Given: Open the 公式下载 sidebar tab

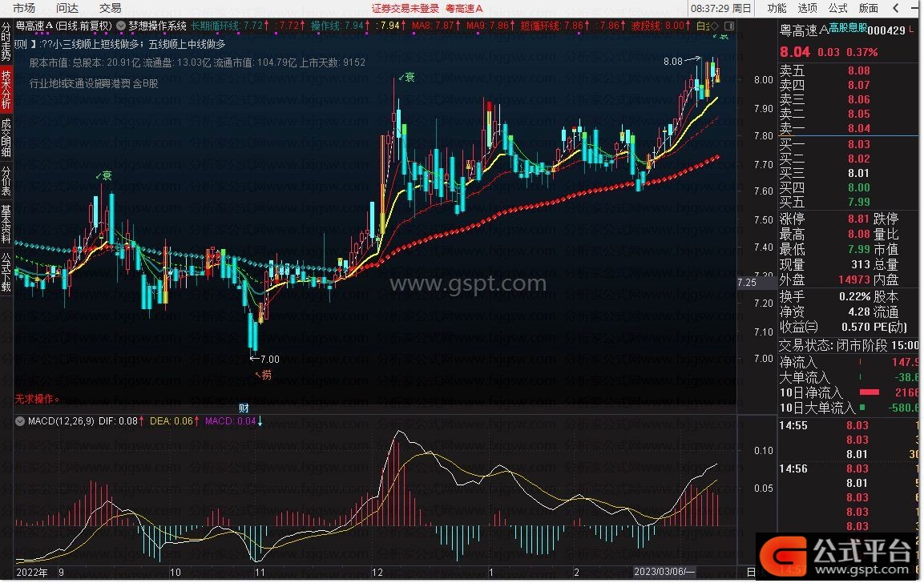Looking at the screenshot, I should [6, 272].
